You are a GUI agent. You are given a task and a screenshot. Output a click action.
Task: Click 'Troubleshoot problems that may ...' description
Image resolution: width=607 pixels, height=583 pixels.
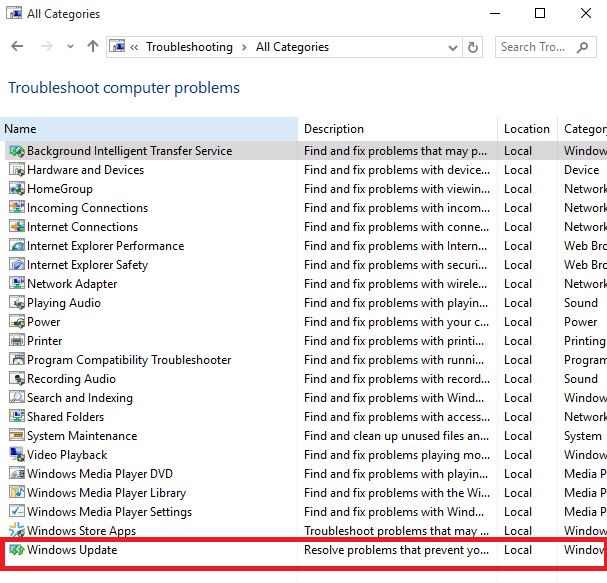point(396,531)
